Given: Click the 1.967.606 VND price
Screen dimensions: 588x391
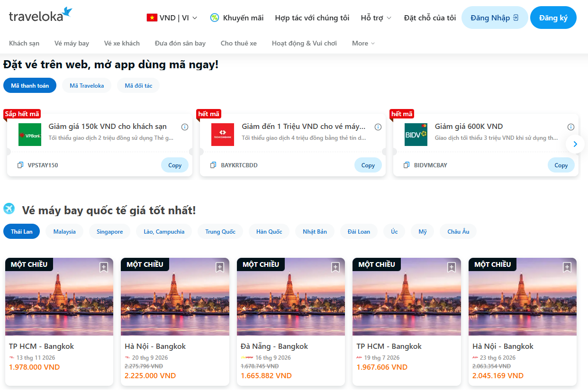Looking at the screenshot, I should pos(382,367).
